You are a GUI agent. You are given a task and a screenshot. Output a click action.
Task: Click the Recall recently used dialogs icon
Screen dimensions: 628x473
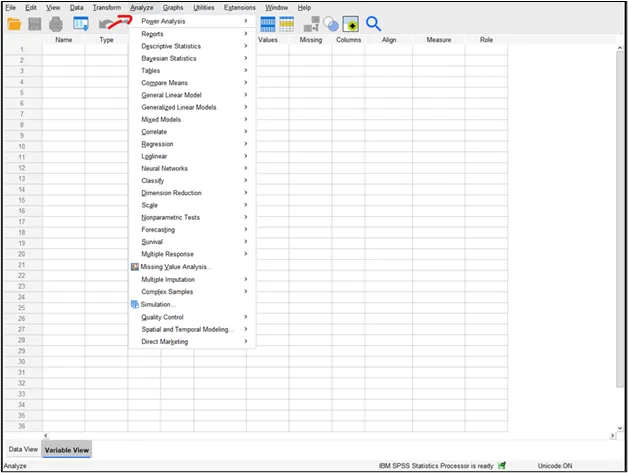pos(81,24)
